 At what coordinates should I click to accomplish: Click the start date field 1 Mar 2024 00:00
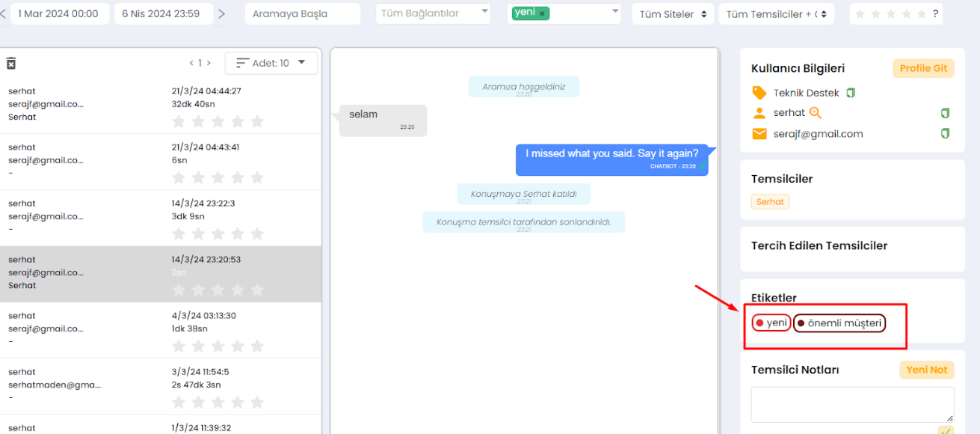coord(59,13)
